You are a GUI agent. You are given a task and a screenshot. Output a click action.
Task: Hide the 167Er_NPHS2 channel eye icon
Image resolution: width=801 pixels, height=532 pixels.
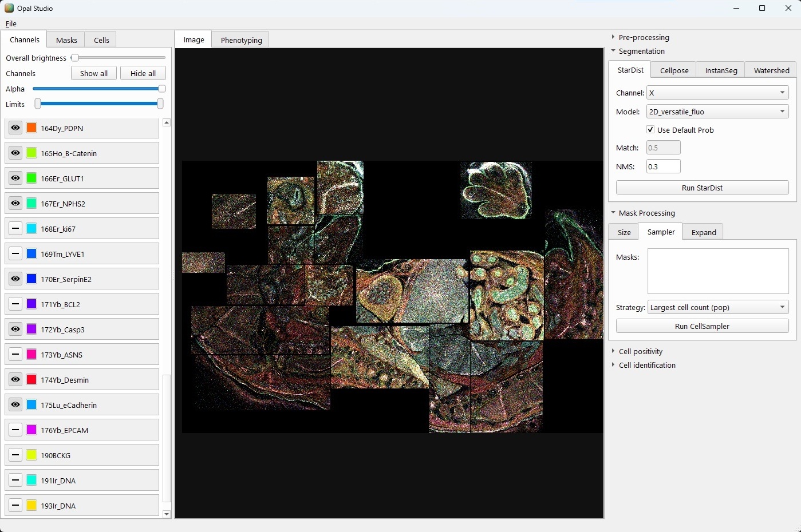pyautogui.click(x=15, y=204)
